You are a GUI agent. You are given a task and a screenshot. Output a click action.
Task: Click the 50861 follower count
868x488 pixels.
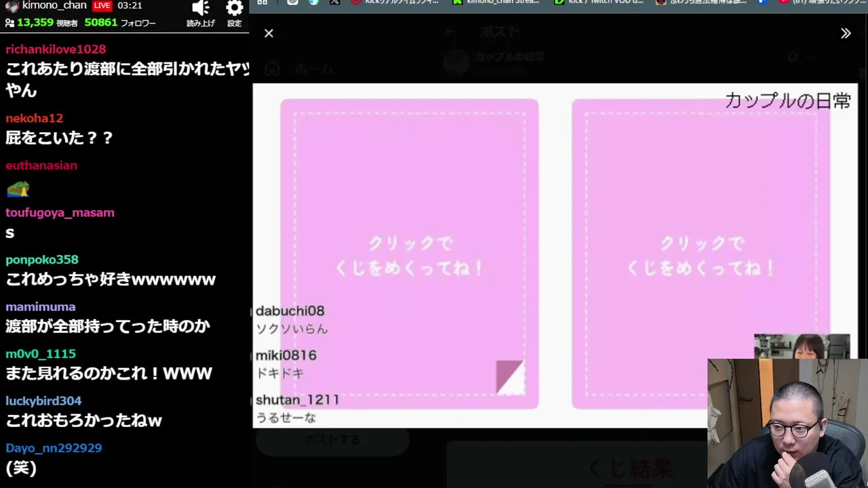(x=101, y=23)
